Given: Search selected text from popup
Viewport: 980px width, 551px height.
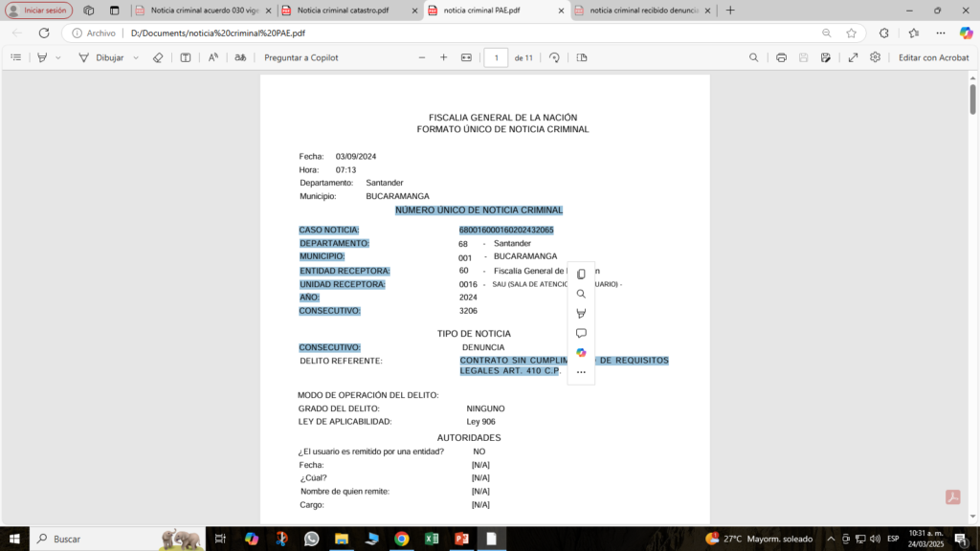Looking at the screenshot, I should (x=581, y=294).
